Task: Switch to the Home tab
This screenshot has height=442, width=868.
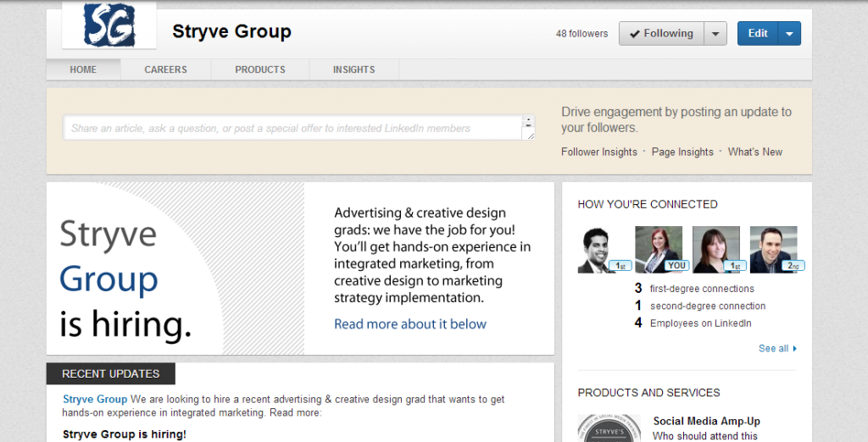Action: pos(83,69)
